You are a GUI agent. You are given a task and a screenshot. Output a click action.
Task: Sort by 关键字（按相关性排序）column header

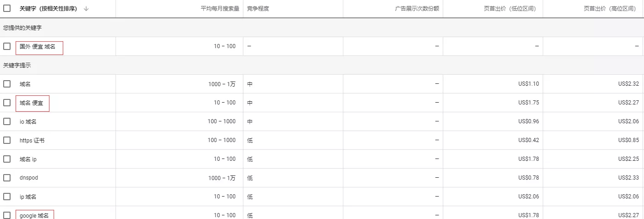48,9
